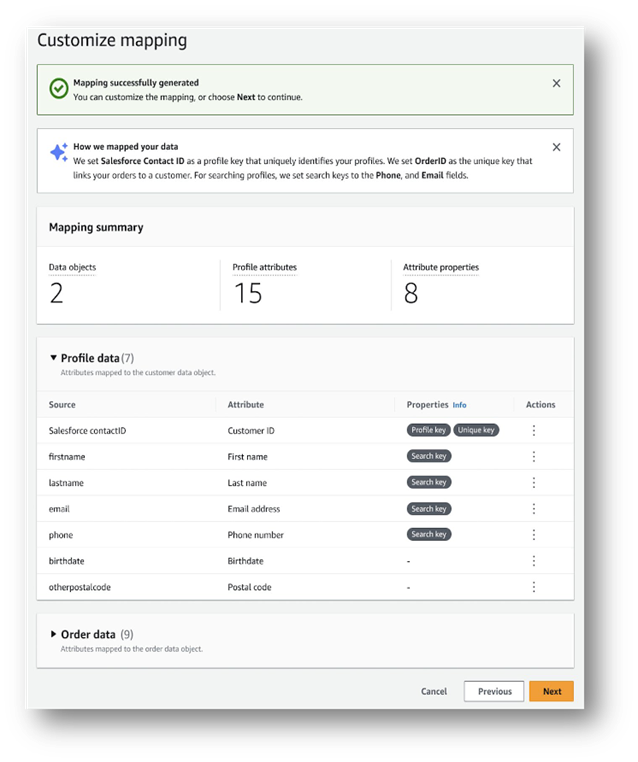638x762 pixels.
Task: Open actions menu for lastname row
Action: coord(534,483)
